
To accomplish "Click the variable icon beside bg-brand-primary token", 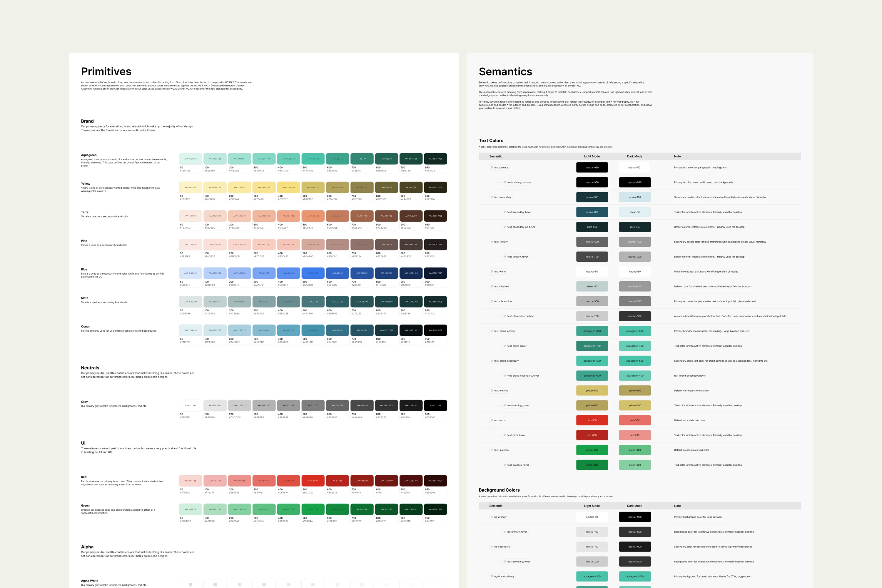I will point(492,576).
